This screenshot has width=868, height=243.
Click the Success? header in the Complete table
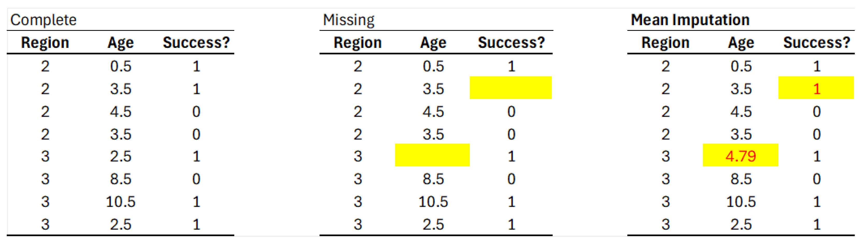(x=196, y=43)
